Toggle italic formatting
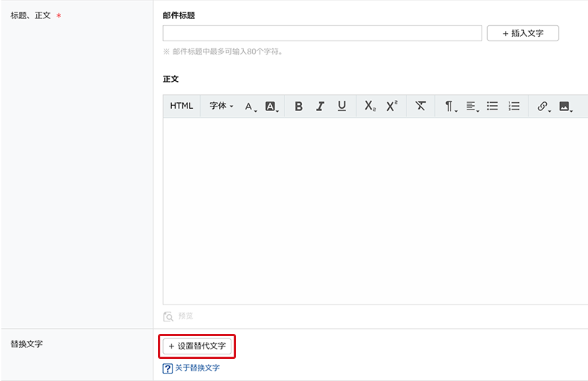The height and width of the screenshot is (381, 588). click(320, 107)
